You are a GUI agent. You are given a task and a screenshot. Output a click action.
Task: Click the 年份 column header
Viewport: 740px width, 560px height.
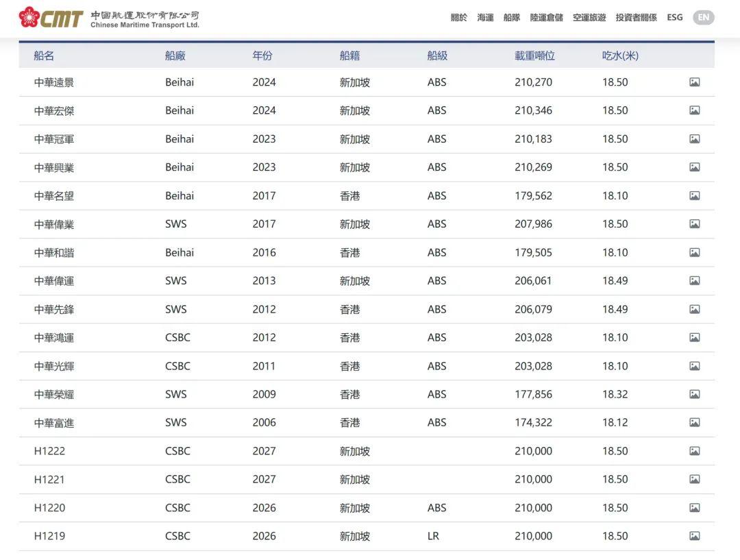click(x=262, y=56)
